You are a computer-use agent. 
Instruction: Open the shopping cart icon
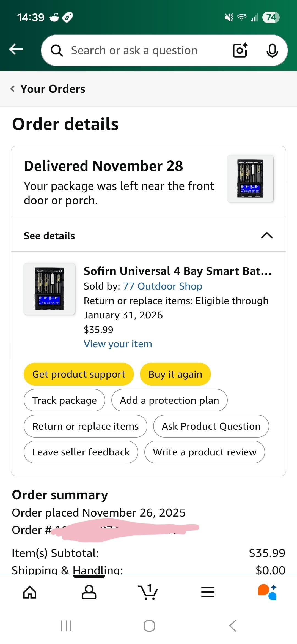148,592
